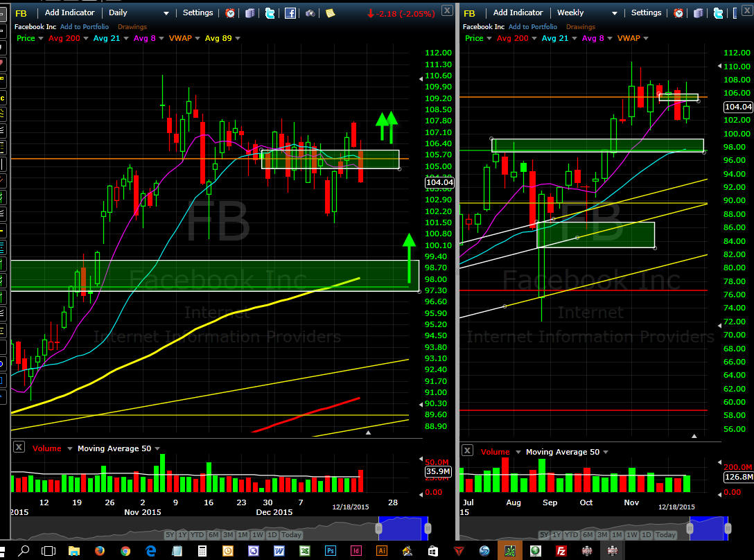The image size is (754, 560).
Task: Open Calculator from the taskbar
Action: click(202, 551)
